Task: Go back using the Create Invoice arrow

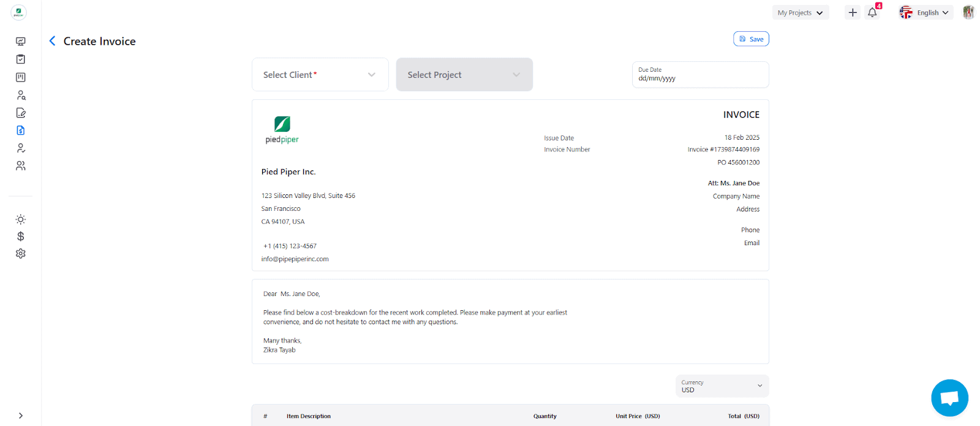Action: [x=52, y=41]
